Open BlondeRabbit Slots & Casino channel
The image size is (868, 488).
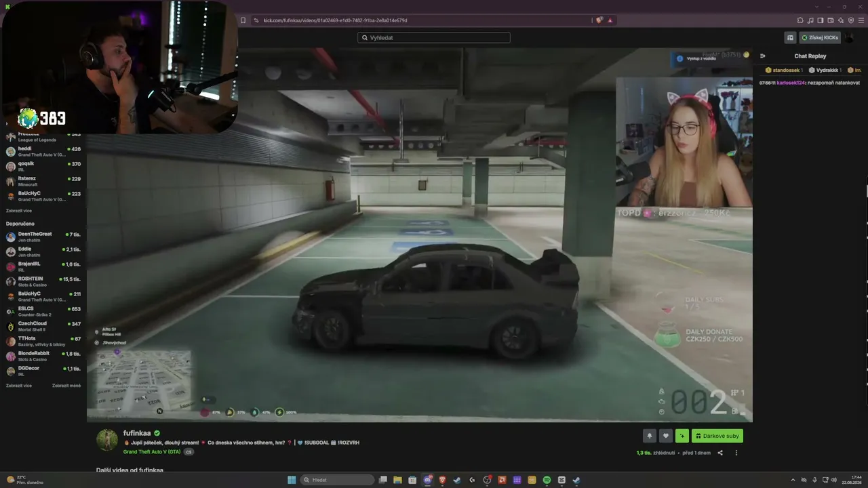click(43, 356)
